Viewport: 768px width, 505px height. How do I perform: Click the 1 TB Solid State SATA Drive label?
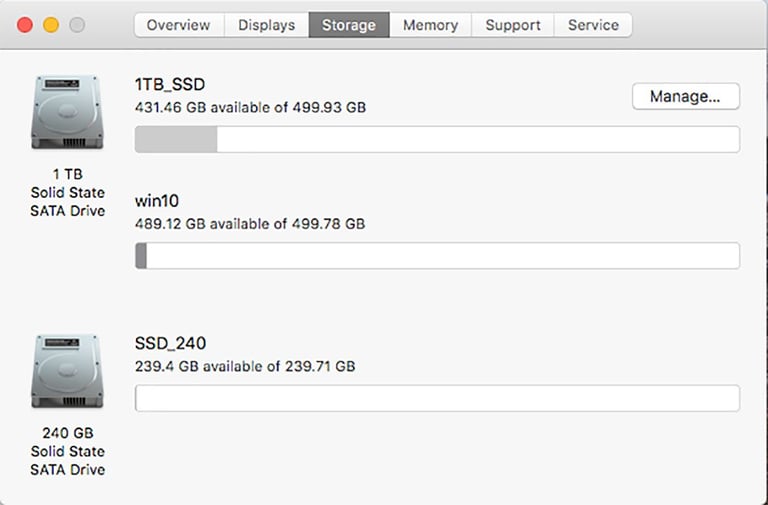(68, 192)
